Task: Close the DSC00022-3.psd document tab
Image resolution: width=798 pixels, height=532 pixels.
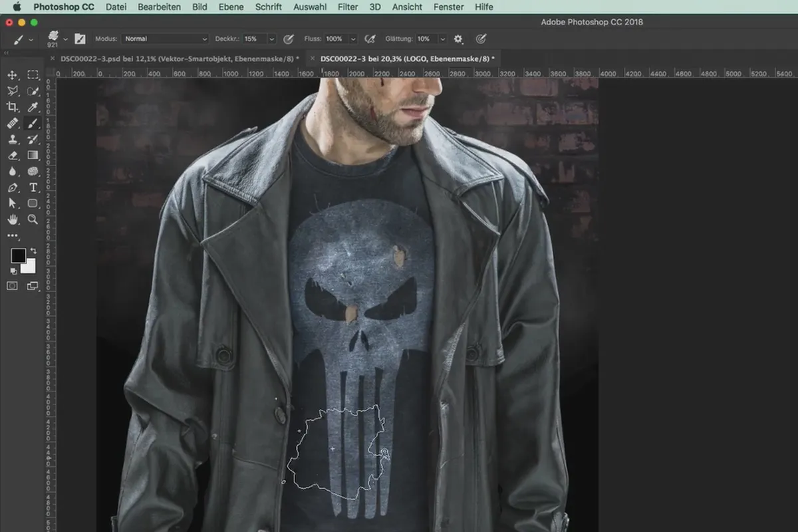Action: (x=53, y=59)
